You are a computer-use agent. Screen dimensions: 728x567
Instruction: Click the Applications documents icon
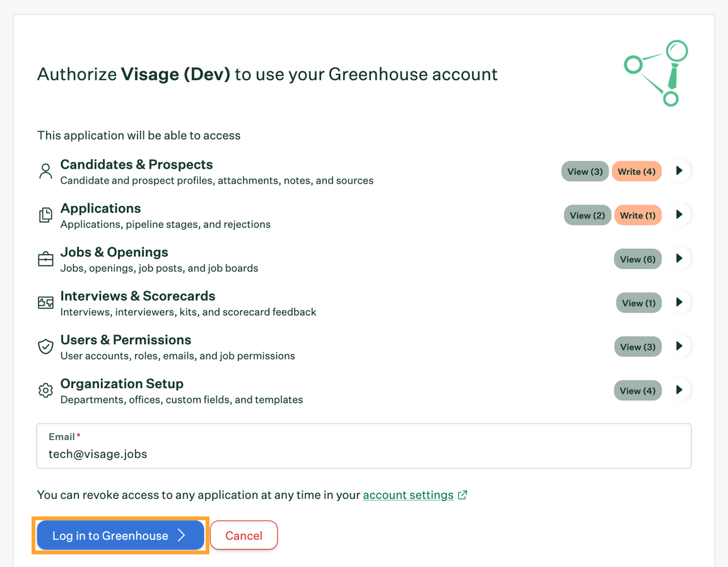45,215
